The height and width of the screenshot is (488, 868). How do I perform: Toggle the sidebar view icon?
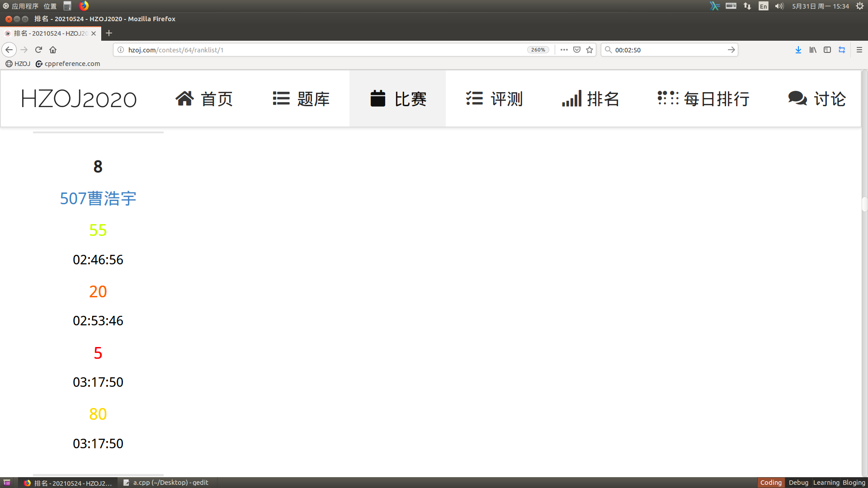827,50
